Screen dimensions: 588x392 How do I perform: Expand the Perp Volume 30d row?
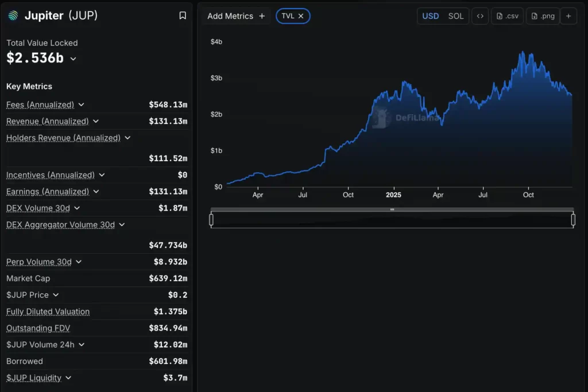[79, 262]
